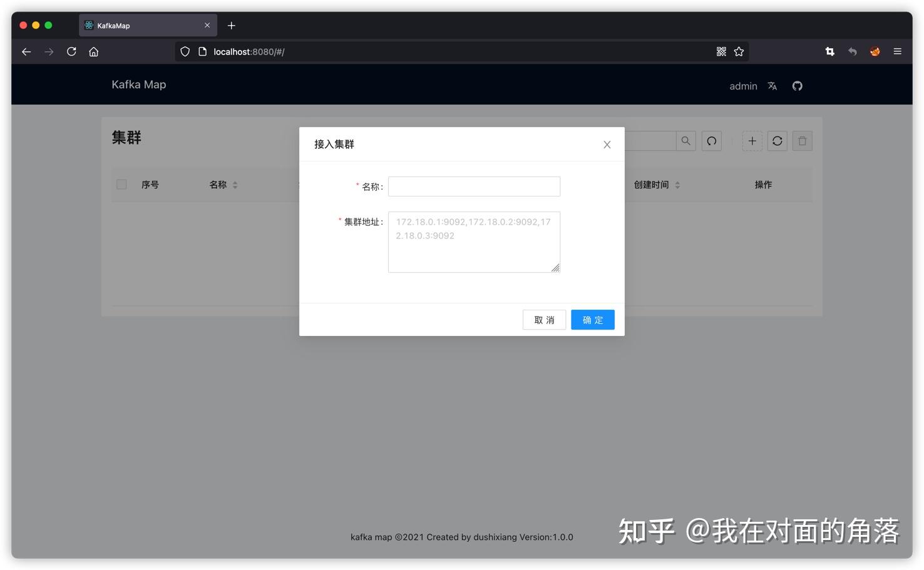Click the admin user name
The width and height of the screenshot is (924, 570).
[743, 86]
